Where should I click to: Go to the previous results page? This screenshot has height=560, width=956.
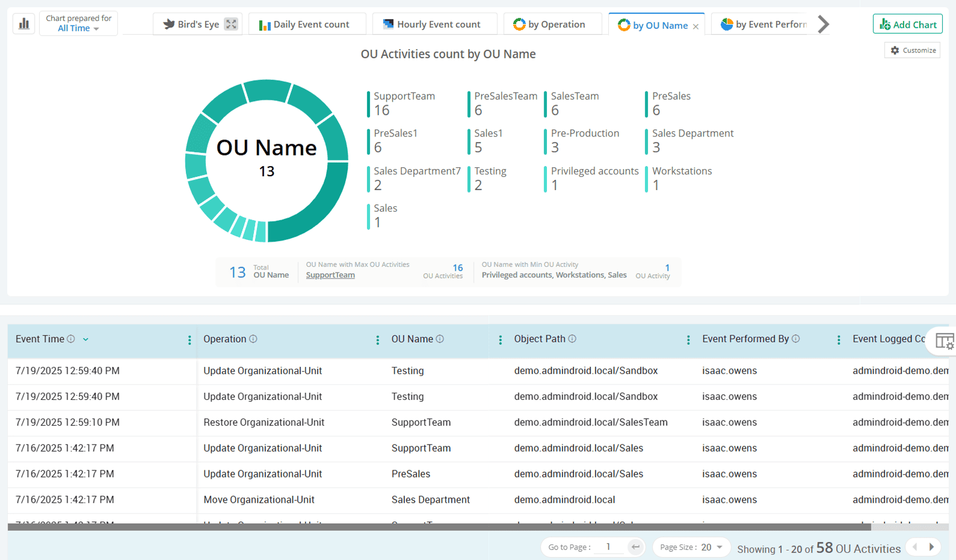click(x=915, y=547)
